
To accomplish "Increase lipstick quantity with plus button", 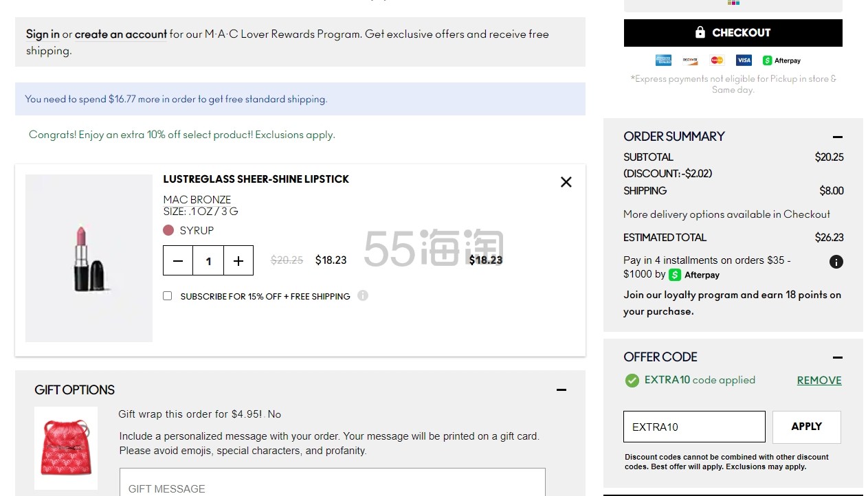I will click(x=238, y=261).
